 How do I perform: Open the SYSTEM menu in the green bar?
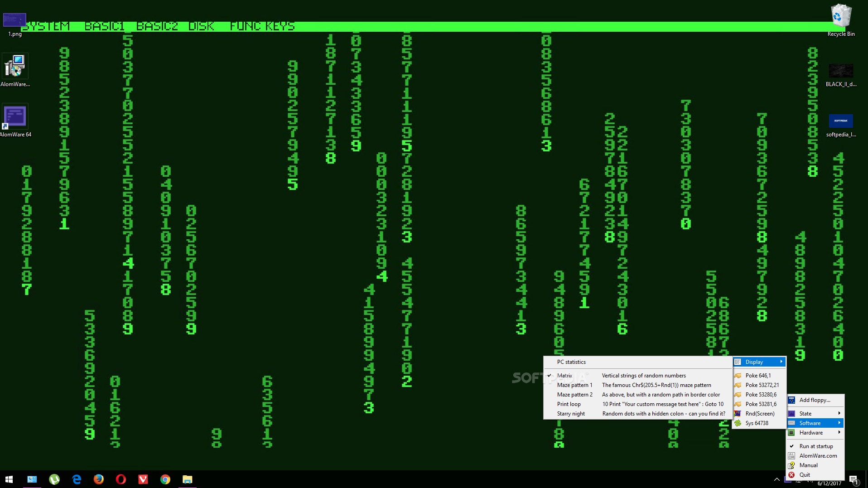point(46,26)
